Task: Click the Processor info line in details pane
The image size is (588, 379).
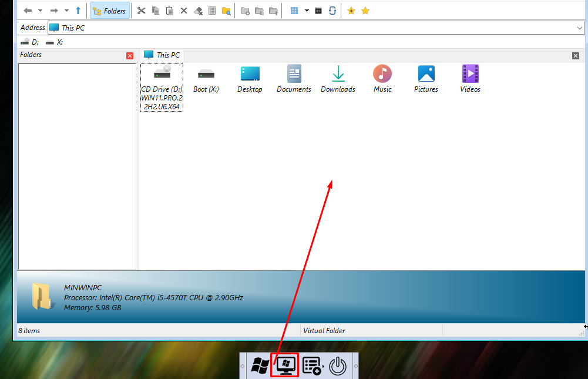Action: tap(153, 297)
